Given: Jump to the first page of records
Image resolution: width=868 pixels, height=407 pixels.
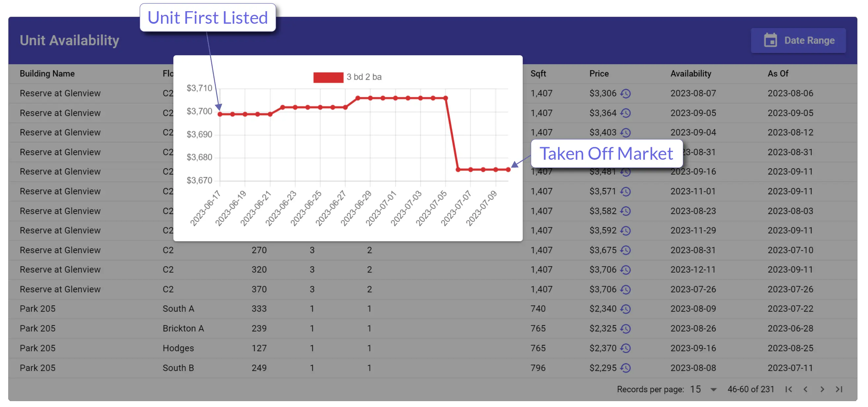Looking at the screenshot, I should [789, 389].
